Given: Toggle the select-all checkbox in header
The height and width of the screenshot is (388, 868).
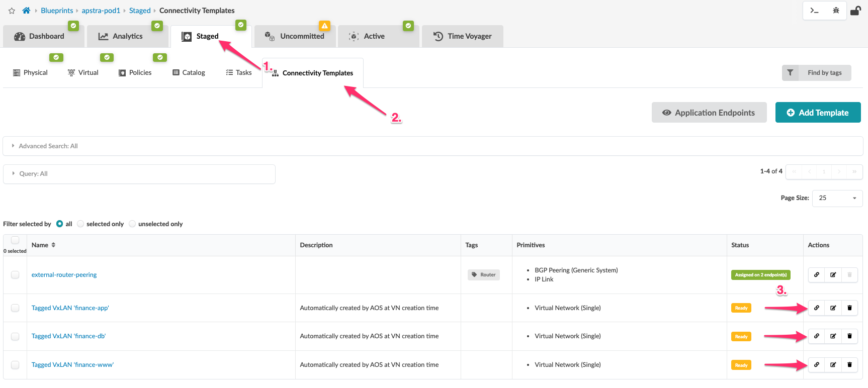Looking at the screenshot, I should pyautogui.click(x=15, y=240).
